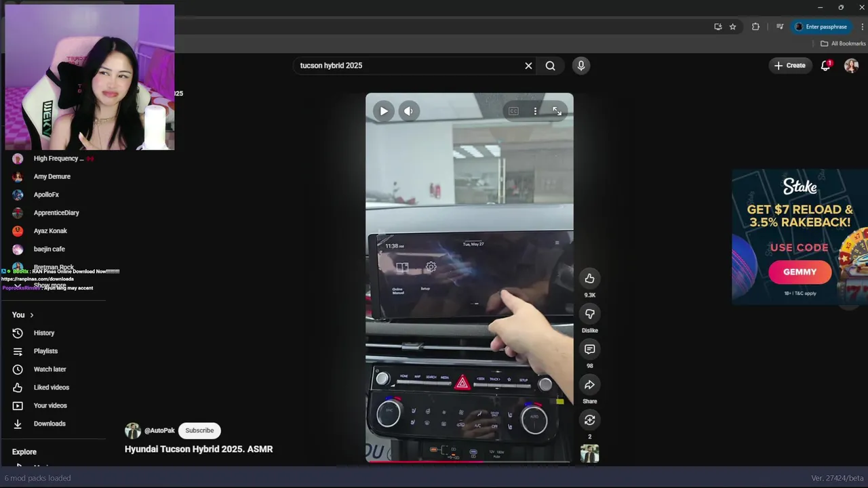Open comments on the Short
Viewport: 868px width, 488px height.
[x=590, y=349]
